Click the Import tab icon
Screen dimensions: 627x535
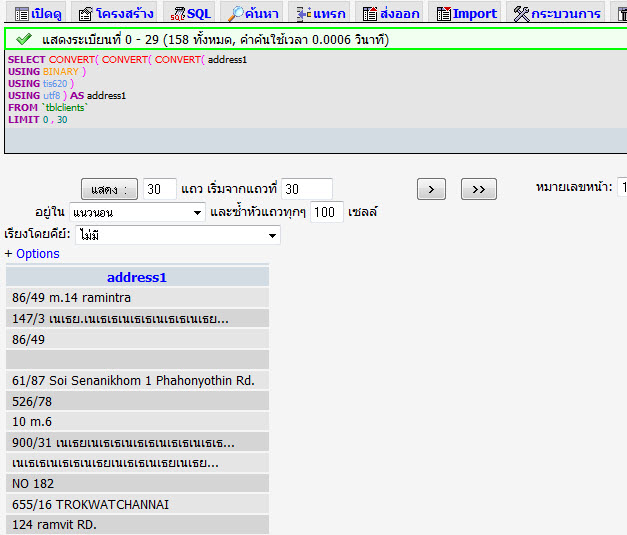click(444, 14)
